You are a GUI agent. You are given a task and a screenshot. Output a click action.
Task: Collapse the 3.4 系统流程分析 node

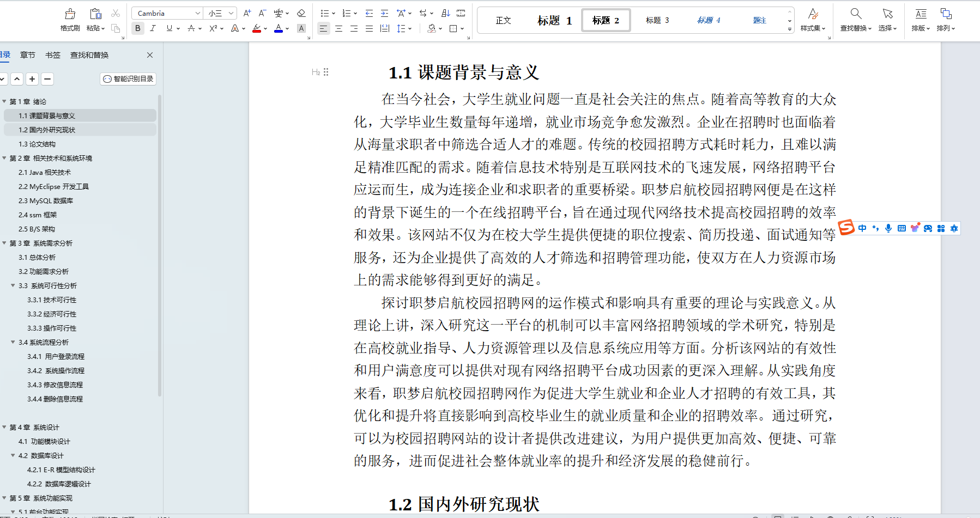pyautogui.click(x=13, y=342)
